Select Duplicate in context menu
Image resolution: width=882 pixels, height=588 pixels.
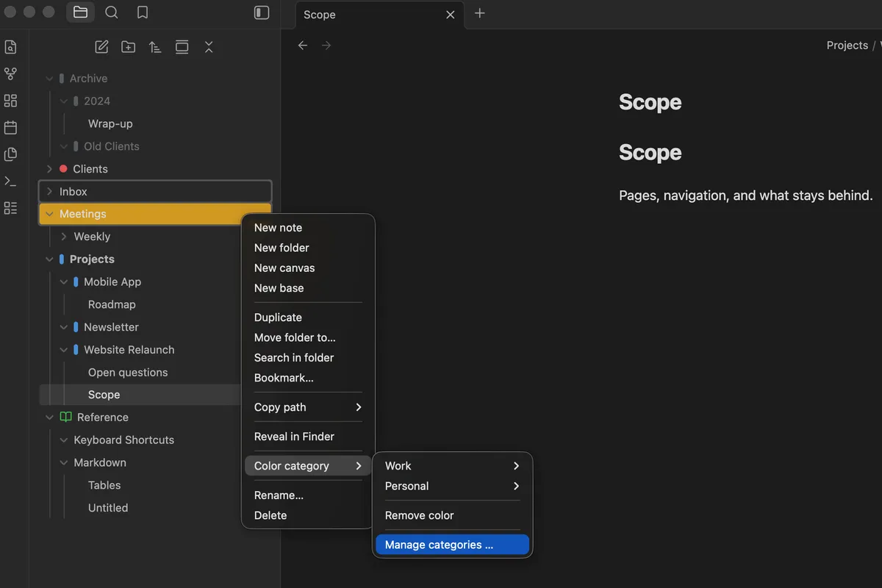point(308,318)
